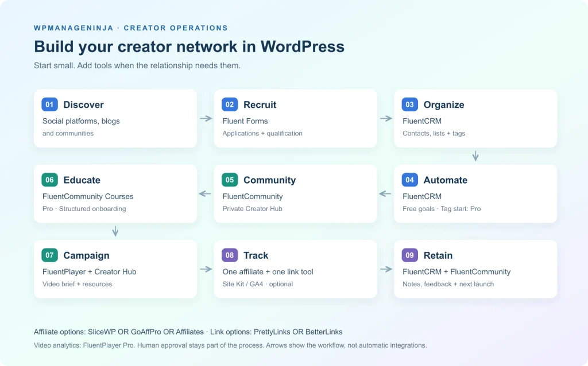The image size is (588, 366).
Task: Click 'Video brief + resources' text
Action: 78,284
